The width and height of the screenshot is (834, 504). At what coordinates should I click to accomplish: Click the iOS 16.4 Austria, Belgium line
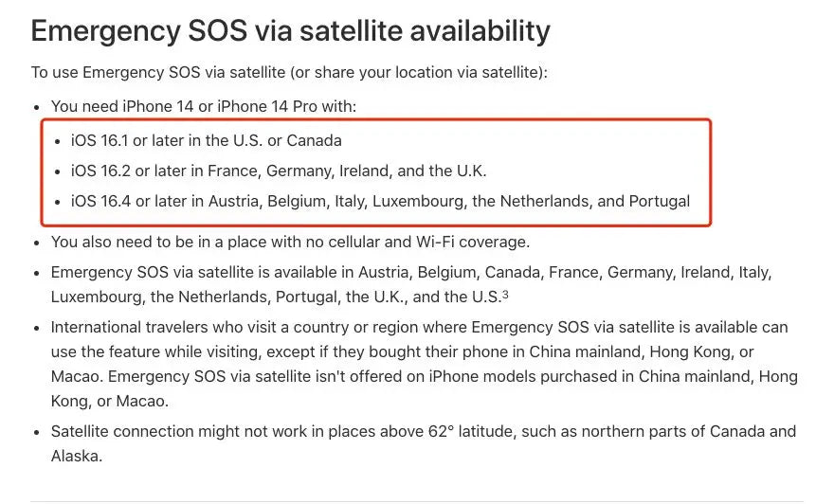380,201
